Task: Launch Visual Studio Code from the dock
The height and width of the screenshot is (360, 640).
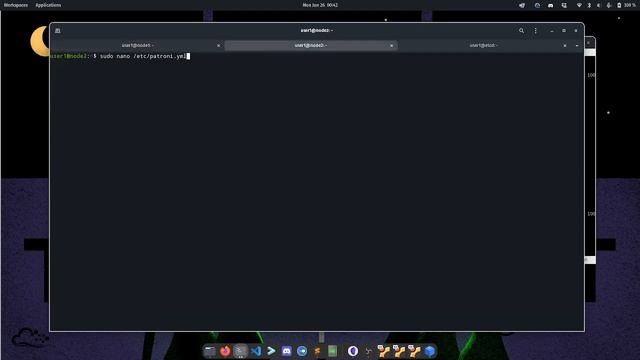Action: (x=256, y=351)
